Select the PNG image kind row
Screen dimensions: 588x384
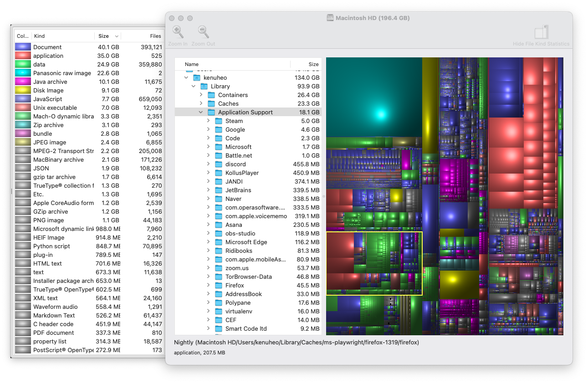click(x=89, y=220)
